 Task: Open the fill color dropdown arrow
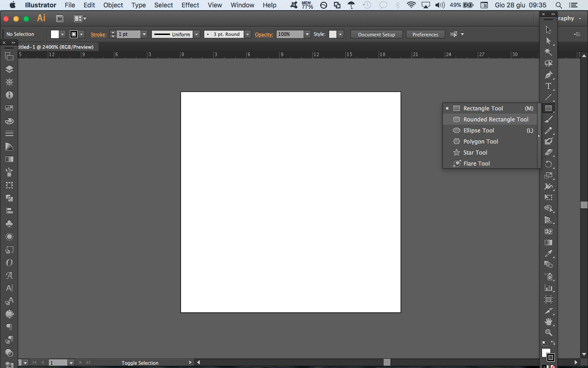[x=62, y=34]
